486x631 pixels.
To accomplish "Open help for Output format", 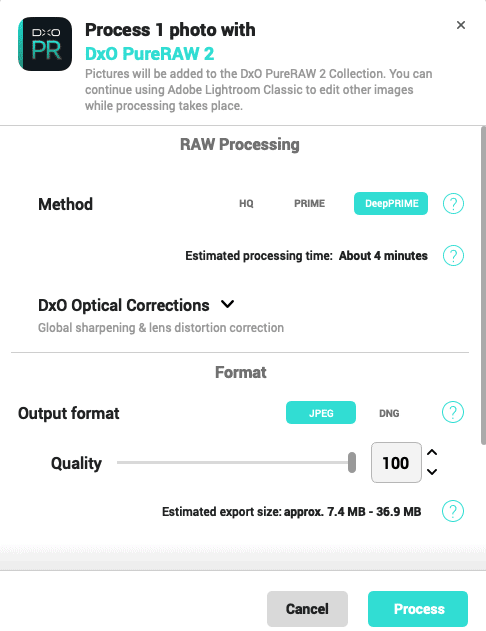I will (x=453, y=412).
